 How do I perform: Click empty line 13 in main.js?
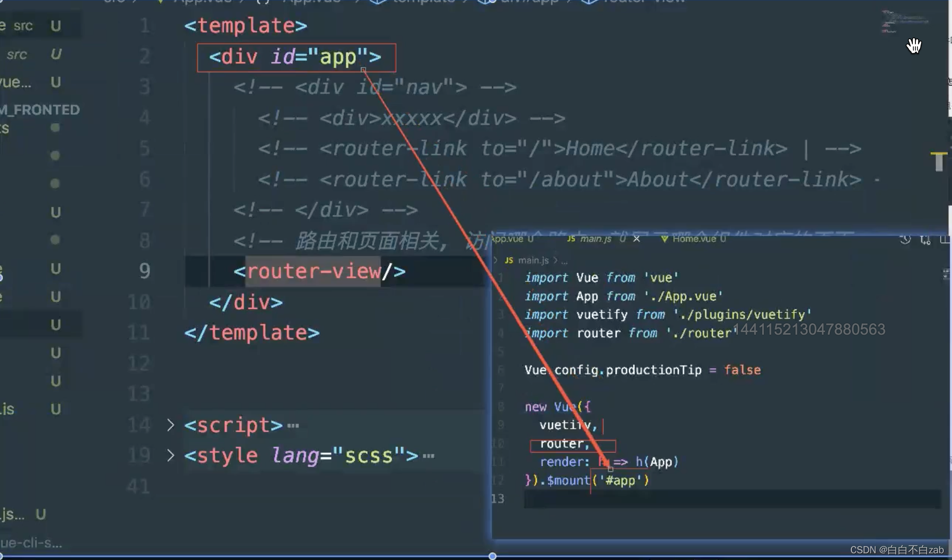point(732,499)
